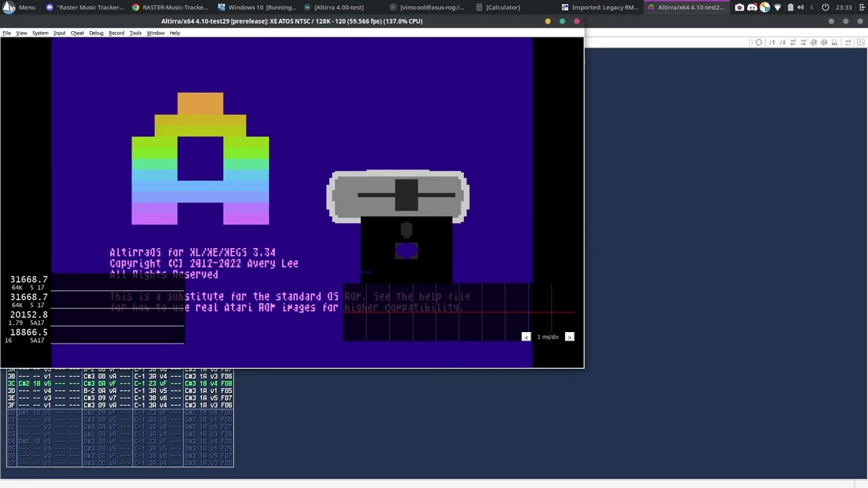Image resolution: width=868 pixels, height=488 pixels.
Task: Select highlighted tracker row 3C C#2 18 v5
Action: pos(120,384)
